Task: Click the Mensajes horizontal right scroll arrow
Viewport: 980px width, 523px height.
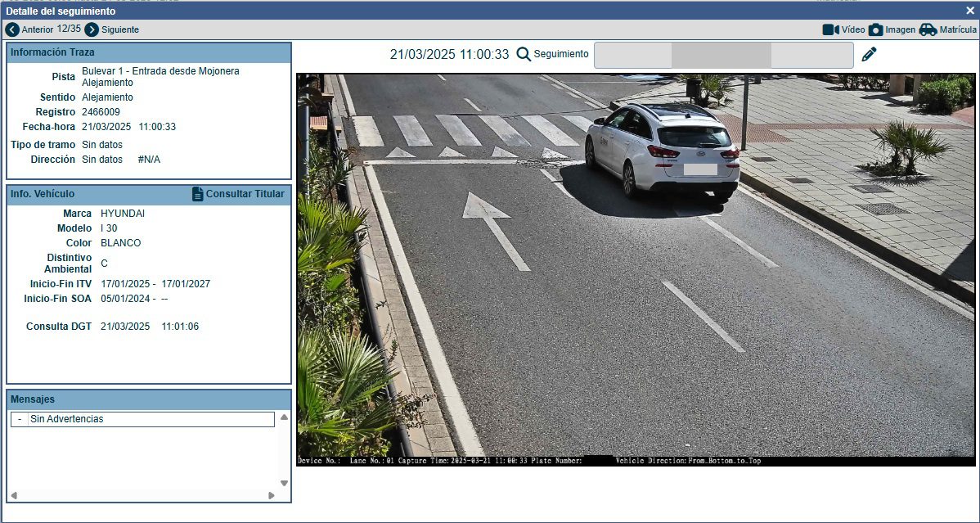Action: click(271, 494)
